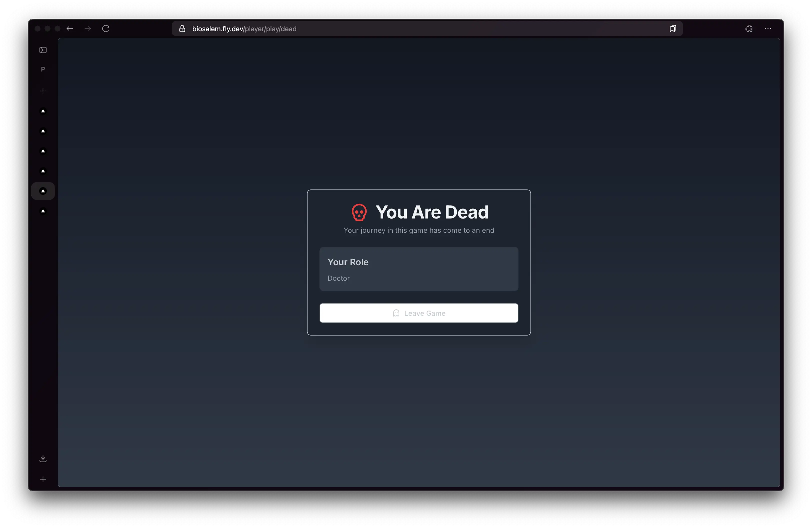This screenshot has height=528, width=812.
Task: Reload the biosalem page
Action: [x=106, y=29]
